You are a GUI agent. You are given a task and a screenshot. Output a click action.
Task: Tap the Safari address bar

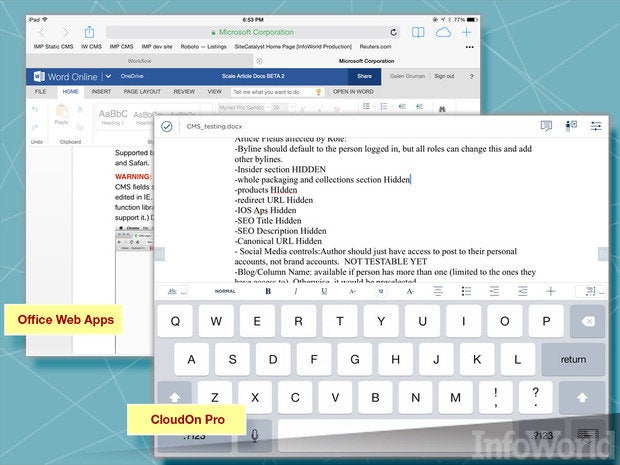(x=253, y=32)
